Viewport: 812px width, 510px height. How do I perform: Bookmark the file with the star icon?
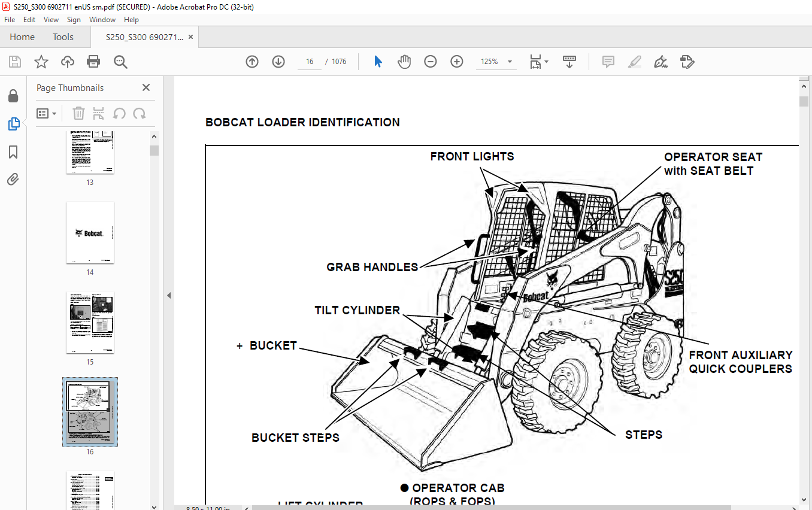pos(41,62)
